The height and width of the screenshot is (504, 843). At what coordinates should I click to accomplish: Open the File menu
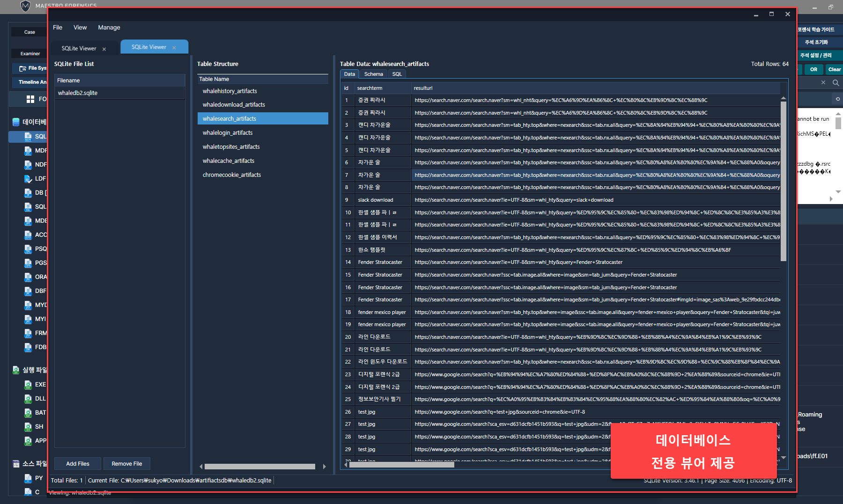tap(58, 28)
